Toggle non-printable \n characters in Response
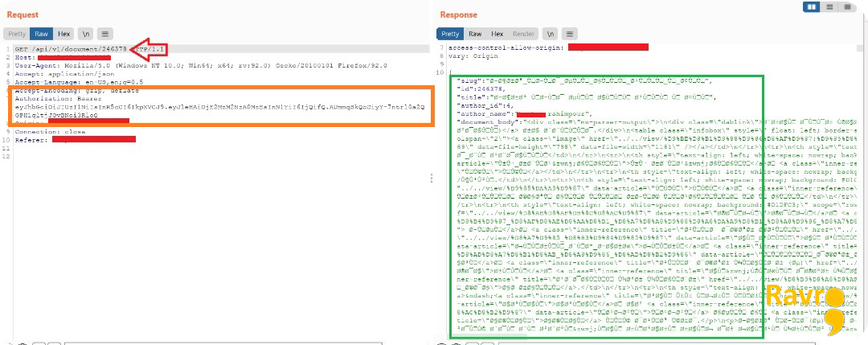868x345 pixels. tap(550, 34)
